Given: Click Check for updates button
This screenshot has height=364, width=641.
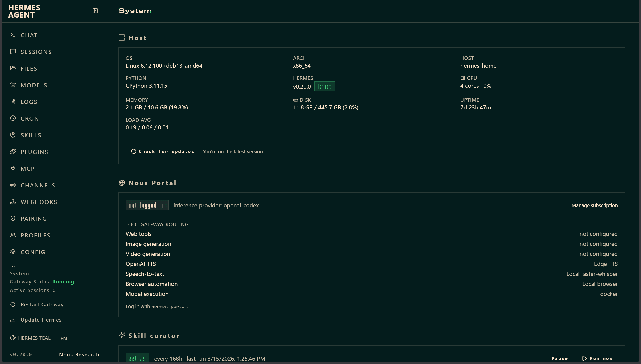Looking at the screenshot, I should click(163, 151).
